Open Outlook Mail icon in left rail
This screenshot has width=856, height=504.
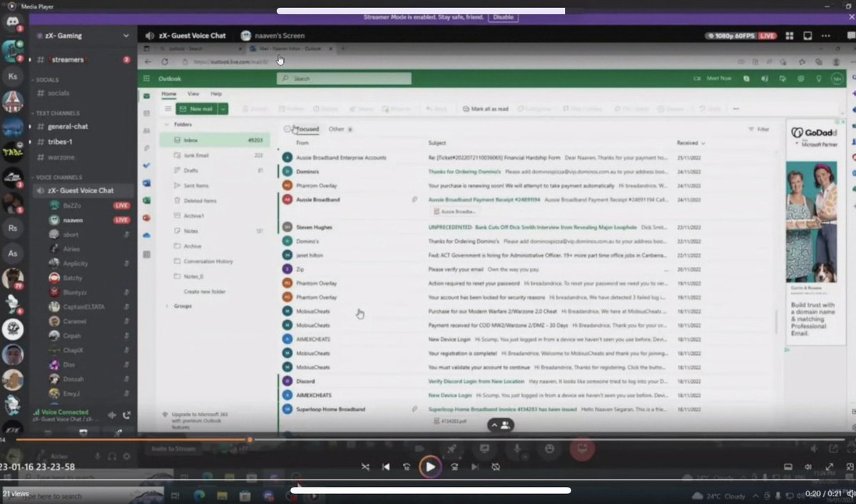click(x=146, y=96)
